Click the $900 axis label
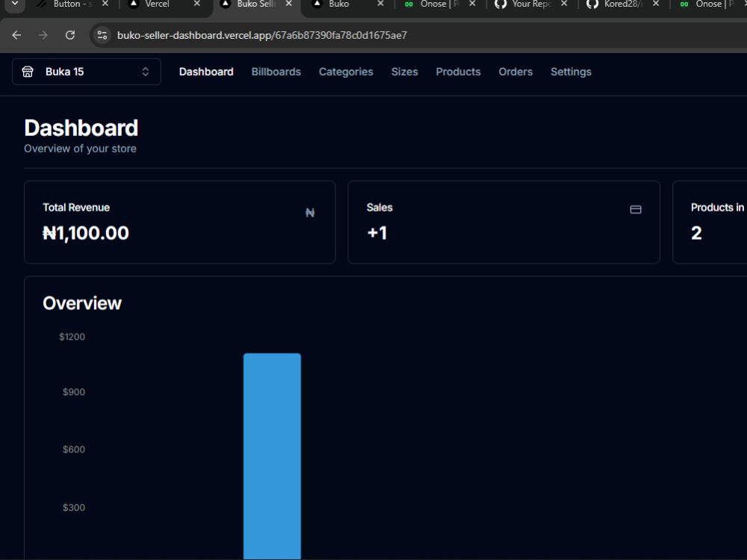Image resolution: width=747 pixels, height=560 pixels. 74,392
